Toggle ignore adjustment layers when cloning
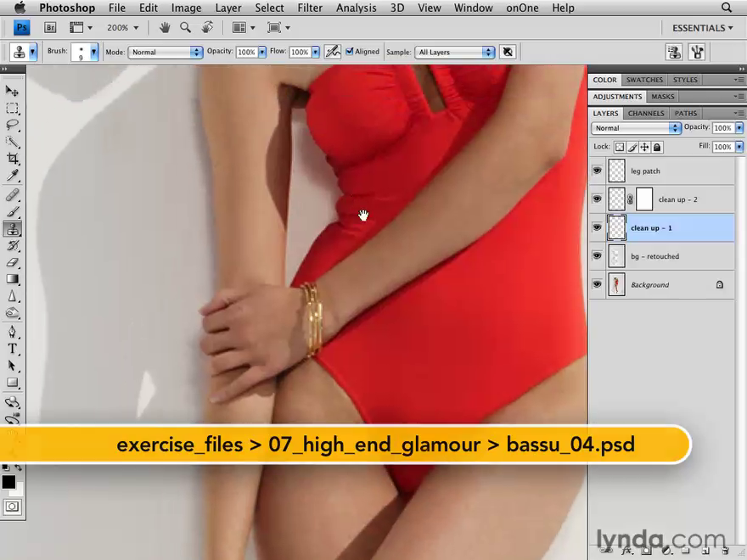This screenshot has height=560, width=747. tap(508, 52)
